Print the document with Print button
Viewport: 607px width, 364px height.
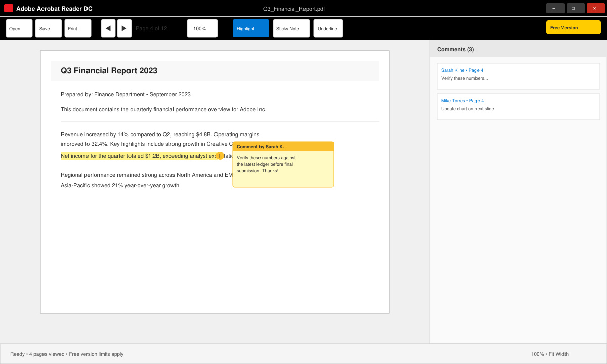78,28
